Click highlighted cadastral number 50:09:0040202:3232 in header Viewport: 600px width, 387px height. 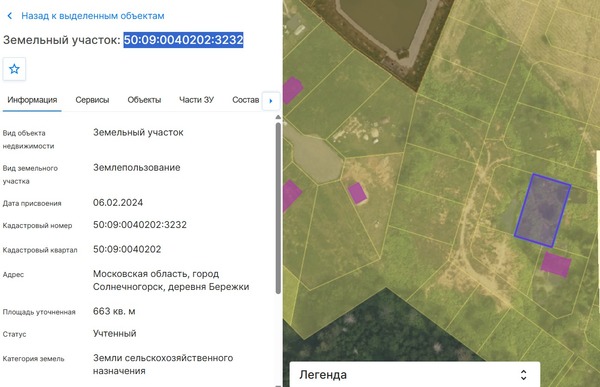point(183,40)
